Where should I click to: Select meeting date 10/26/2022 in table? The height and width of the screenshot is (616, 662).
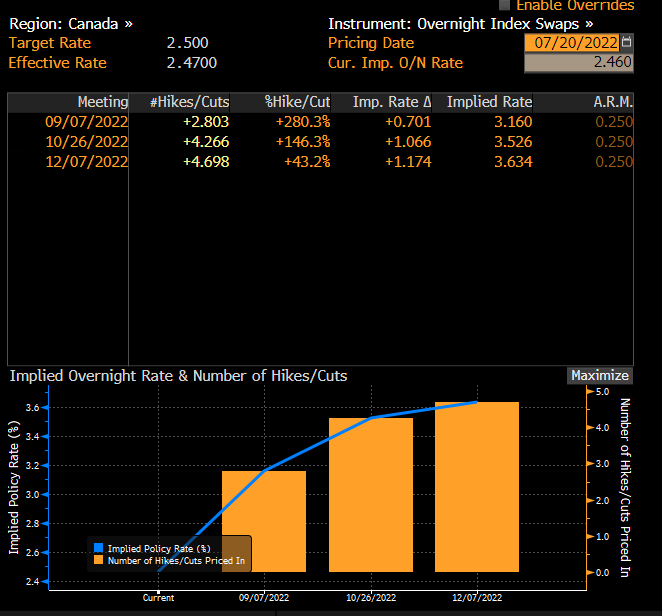point(87,142)
